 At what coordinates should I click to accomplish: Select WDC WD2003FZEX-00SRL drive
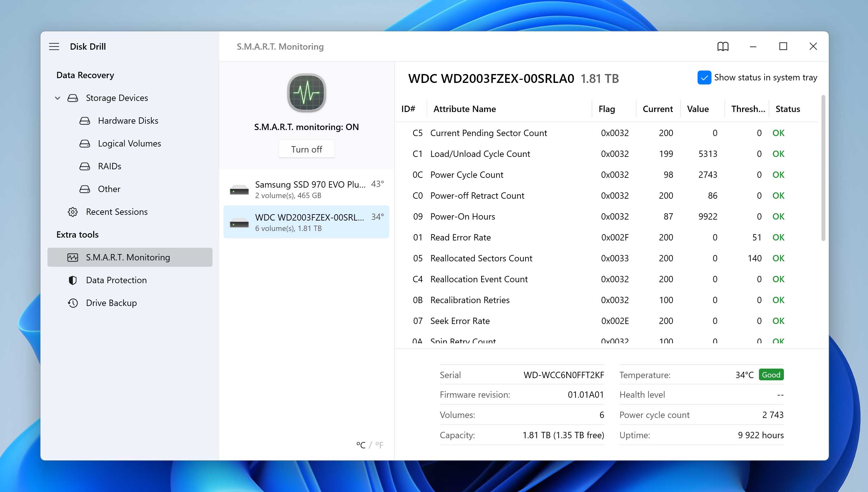[306, 222]
